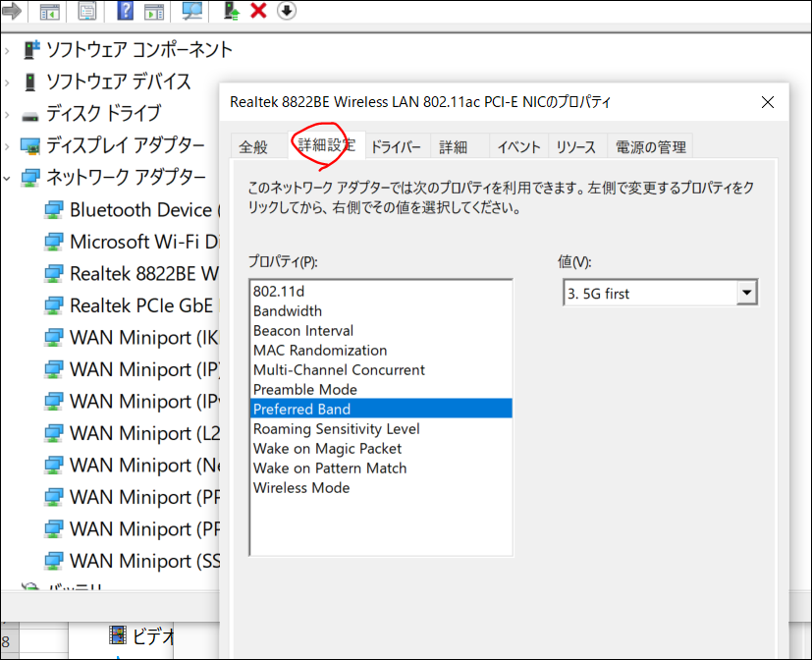This screenshot has width=812, height=660.
Task: Switch to the リソース tab
Action: point(575,147)
